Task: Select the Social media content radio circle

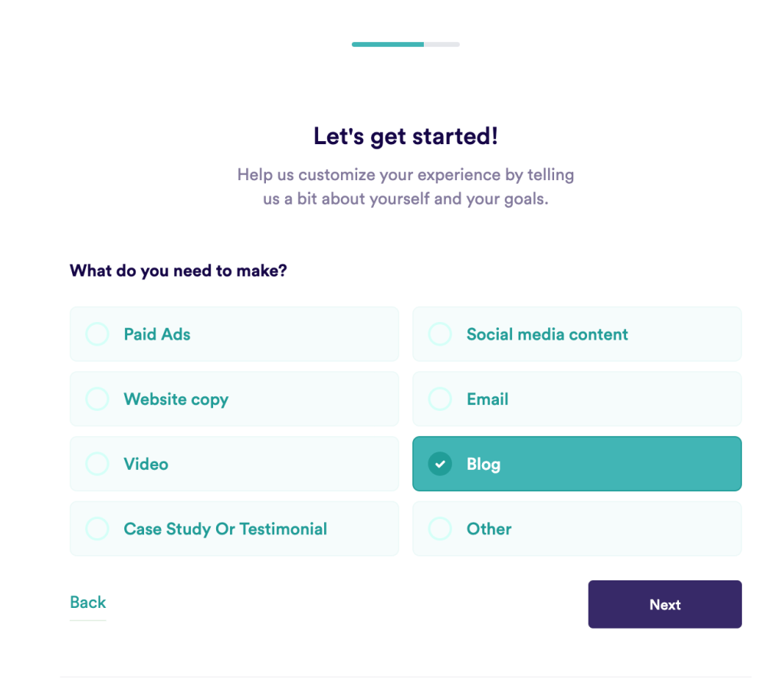Action: 440,334
